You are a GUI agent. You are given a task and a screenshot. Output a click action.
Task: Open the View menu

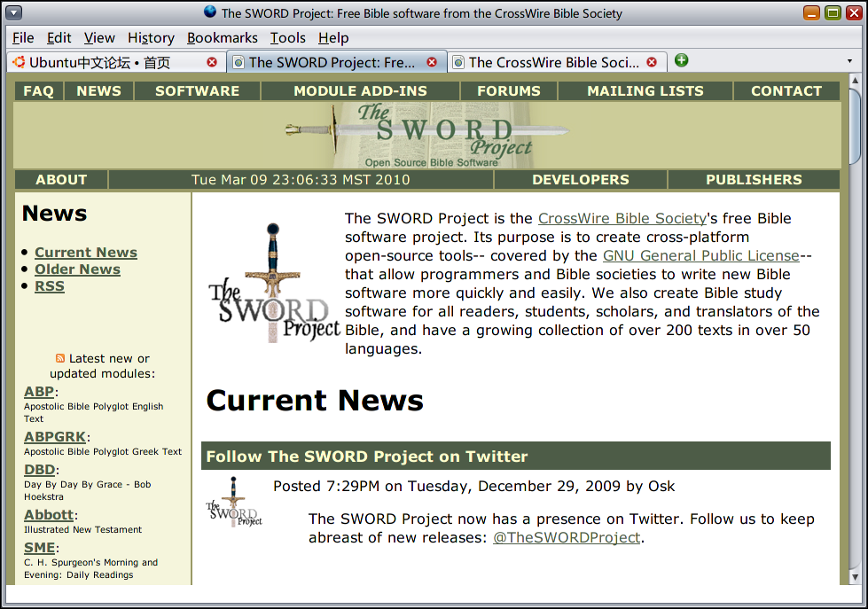pyautogui.click(x=99, y=37)
